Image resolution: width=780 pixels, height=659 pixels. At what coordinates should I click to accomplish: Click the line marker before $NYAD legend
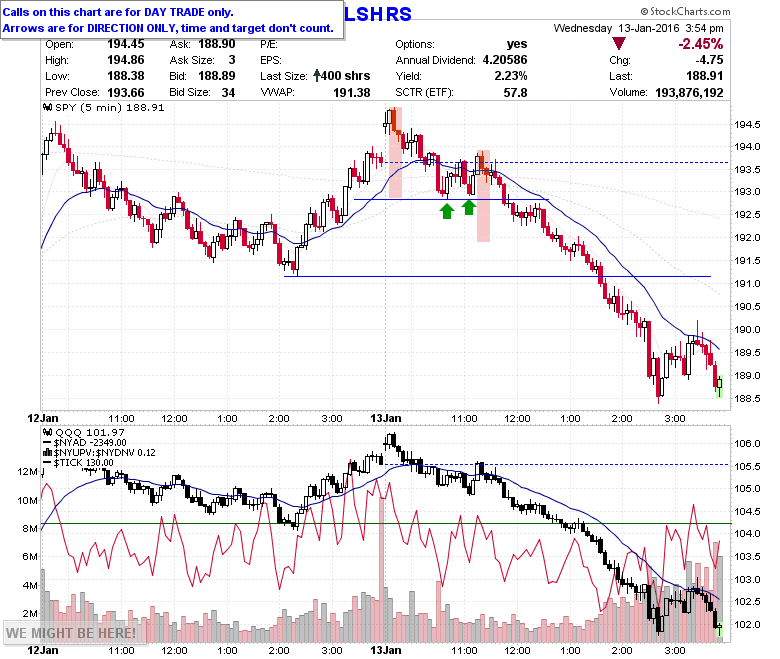[x=48, y=443]
